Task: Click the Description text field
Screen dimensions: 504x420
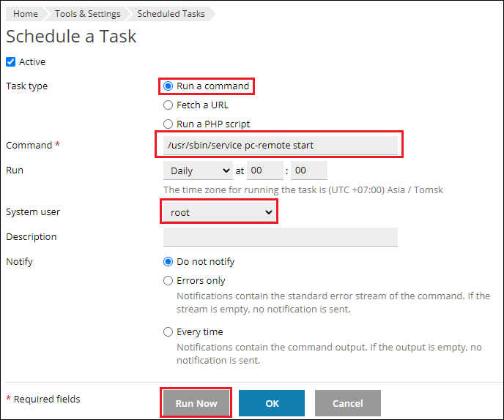Action: [280, 237]
